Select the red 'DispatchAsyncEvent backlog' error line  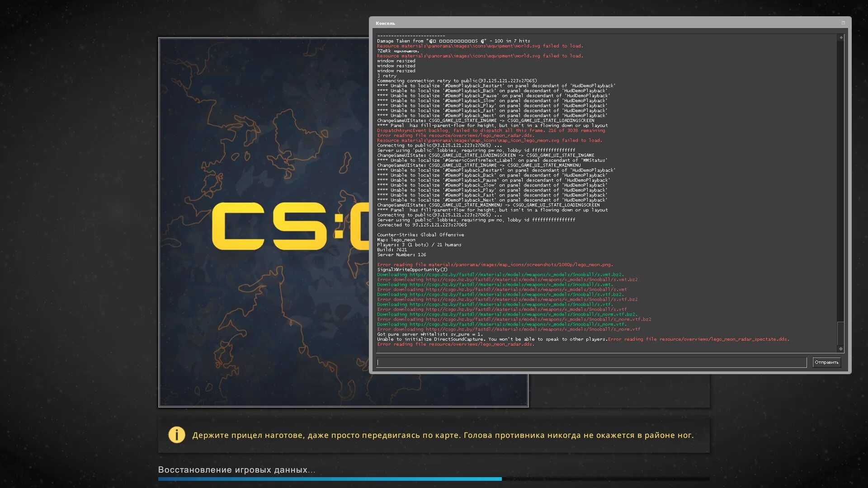click(x=491, y=131)
